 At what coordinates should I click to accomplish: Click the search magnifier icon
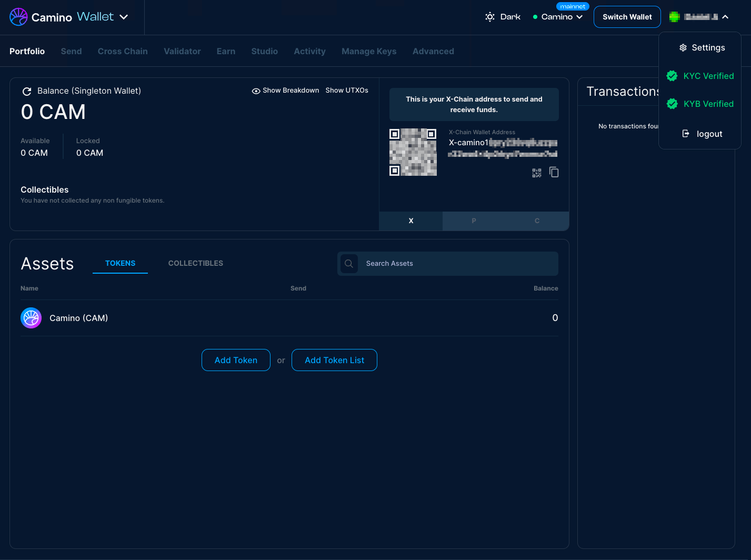click(349, 264)
